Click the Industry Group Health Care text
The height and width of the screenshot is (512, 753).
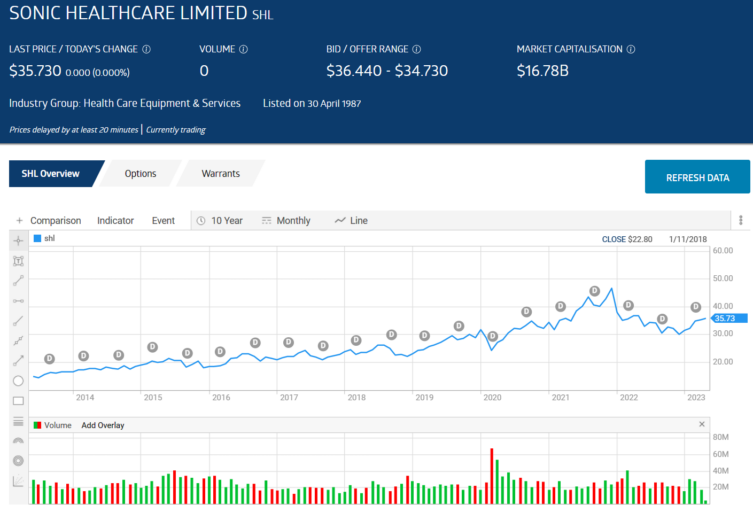click(125, 103)
